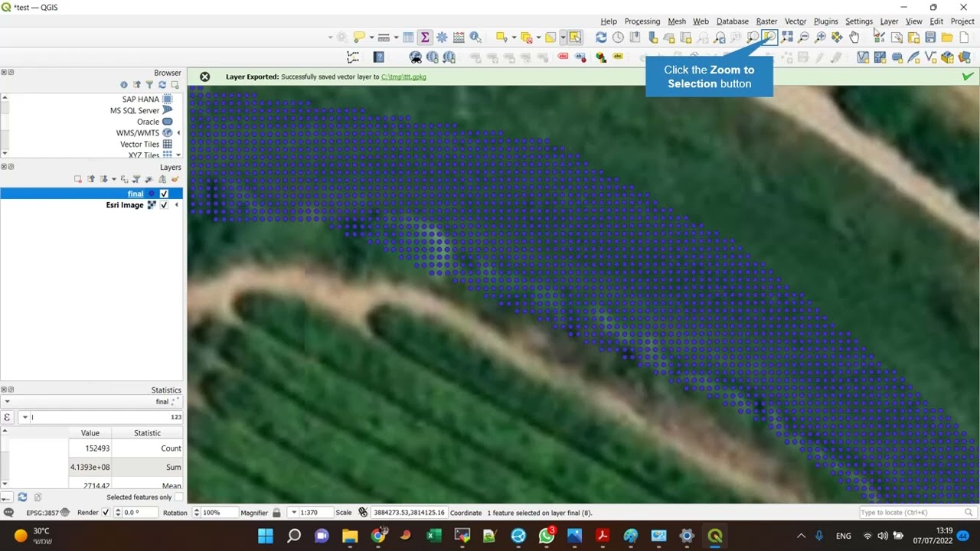The height and width of the screenshot is (551, 980).
Task: Open the layer selector dropdown in Statistics
Action: (x=7, y=401)
